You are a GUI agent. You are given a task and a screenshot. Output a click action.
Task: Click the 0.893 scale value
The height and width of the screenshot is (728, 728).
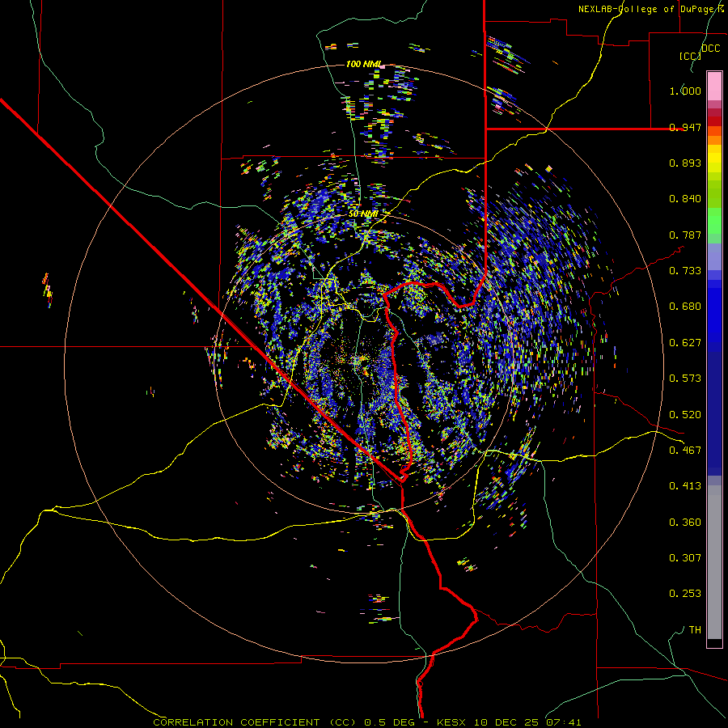(x=685, y=163)
